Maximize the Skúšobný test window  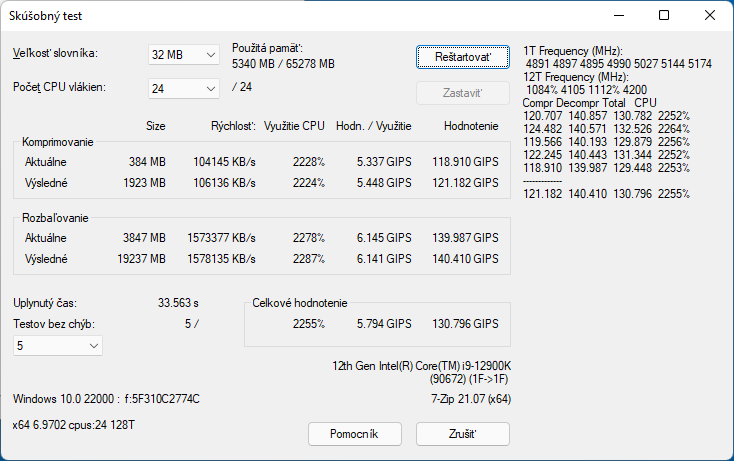pos(664,15)
